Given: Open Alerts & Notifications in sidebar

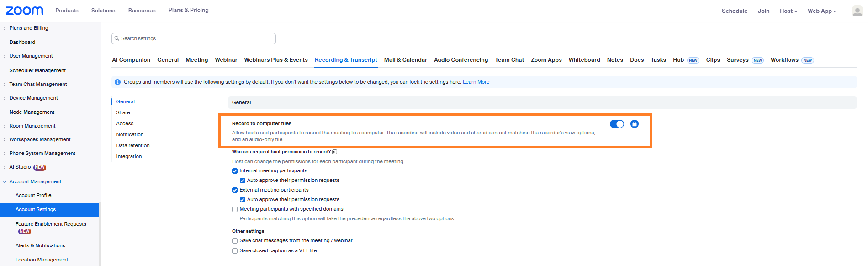Looking at the screenshot, I should click(x=40, y=246).
